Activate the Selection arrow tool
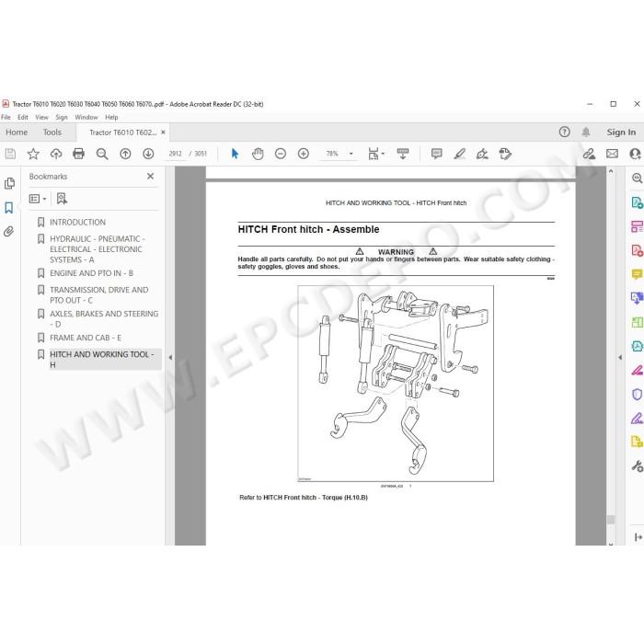 pyautogui.click(x=235, y=154)
